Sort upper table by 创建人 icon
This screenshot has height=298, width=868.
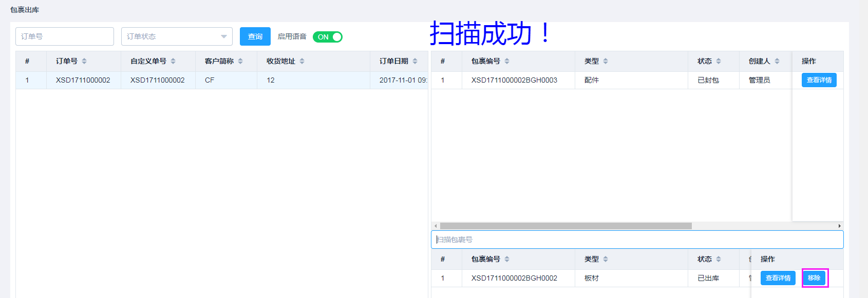(777, 61)
